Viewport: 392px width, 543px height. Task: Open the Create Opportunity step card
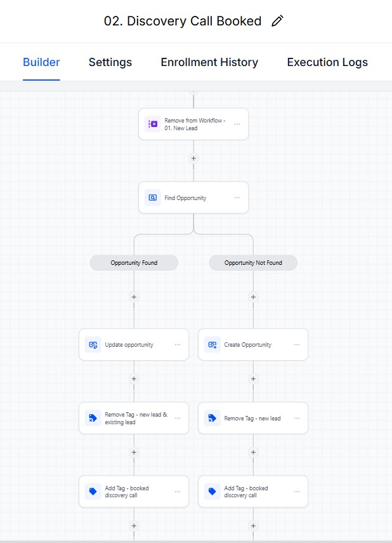(253, 345)
